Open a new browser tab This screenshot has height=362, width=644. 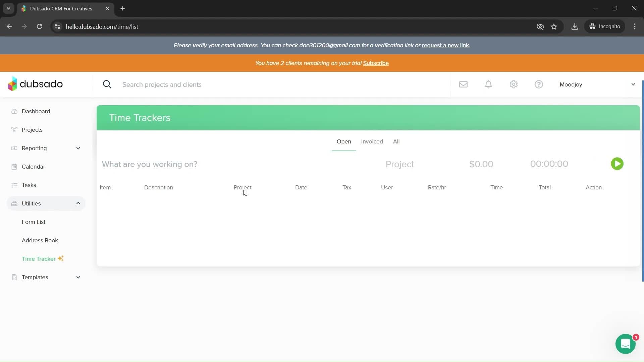tap(122, 8)
